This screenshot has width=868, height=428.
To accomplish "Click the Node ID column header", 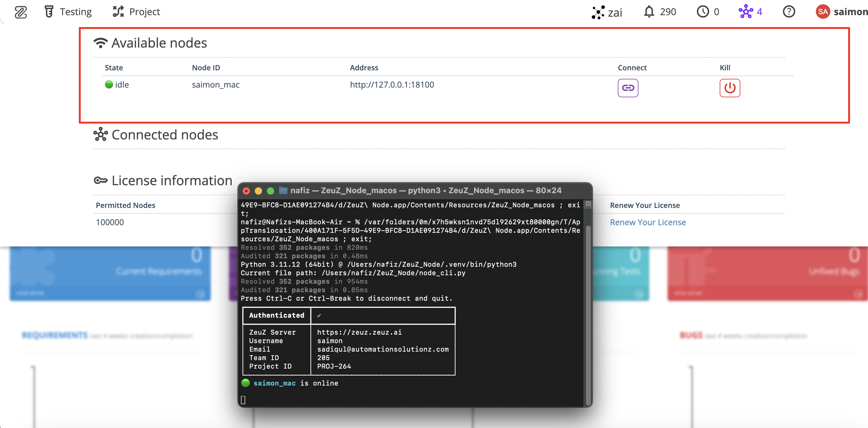I will coord(206,68).
